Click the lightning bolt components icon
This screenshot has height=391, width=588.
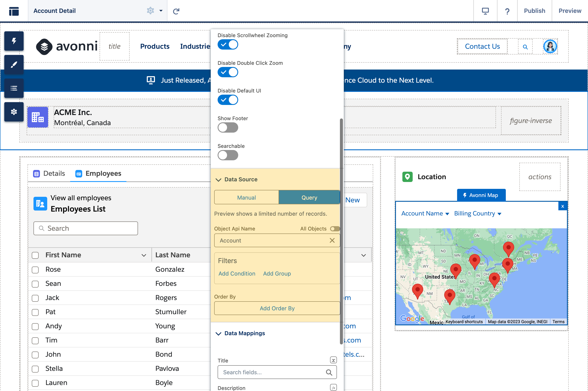(x=14, y=41)
